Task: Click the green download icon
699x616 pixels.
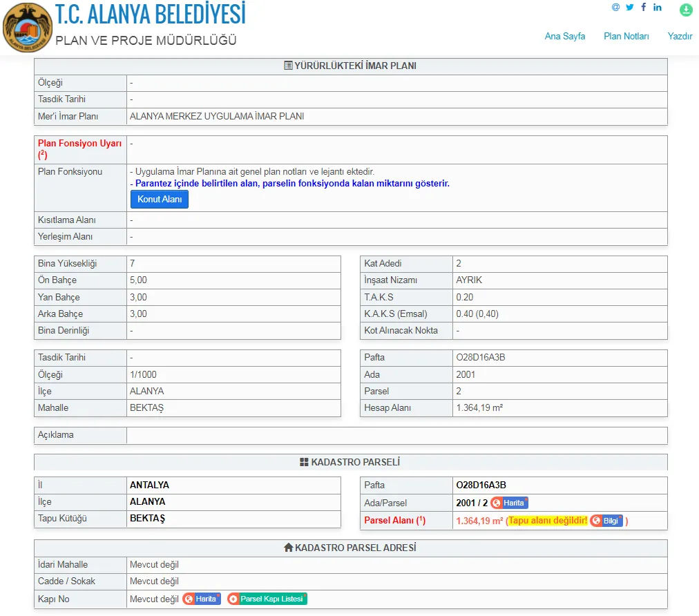Action: (x=685, y=10)
